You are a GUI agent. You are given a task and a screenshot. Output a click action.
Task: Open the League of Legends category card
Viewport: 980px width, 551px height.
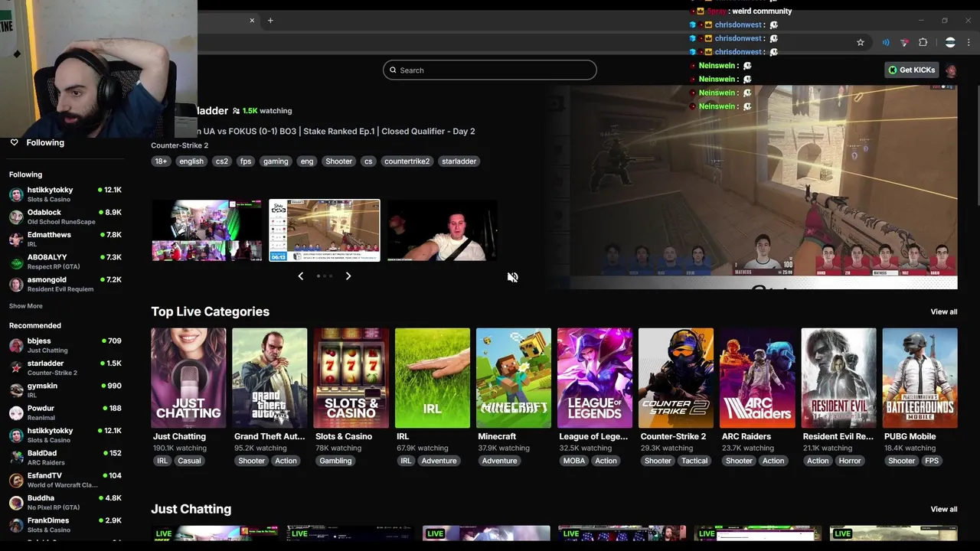[x=595, y=378]
